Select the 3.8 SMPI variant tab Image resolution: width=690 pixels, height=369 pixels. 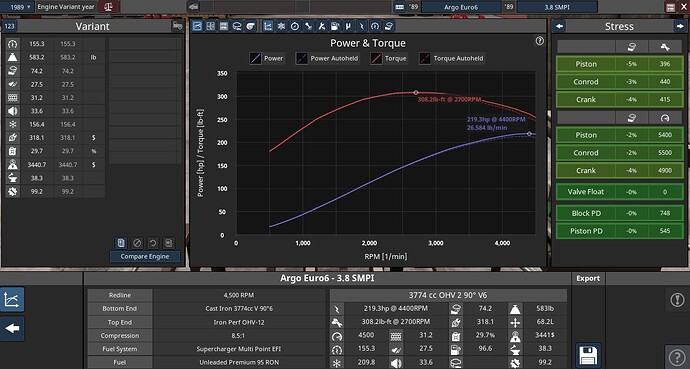557,7
